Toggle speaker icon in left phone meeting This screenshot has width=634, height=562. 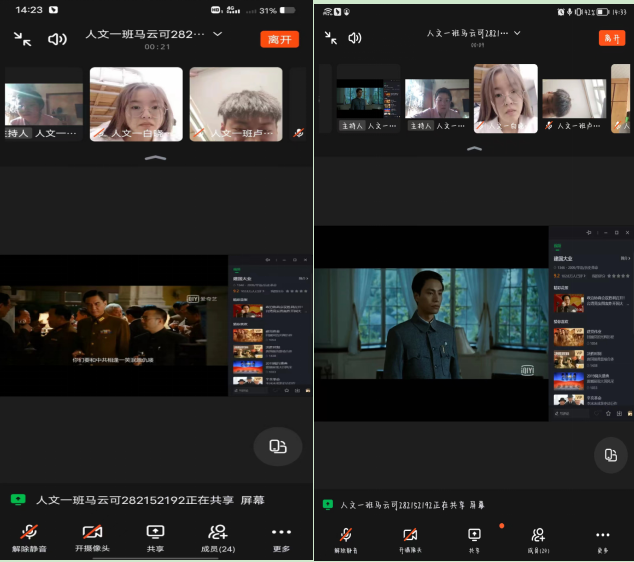click(x=57, y=39)
